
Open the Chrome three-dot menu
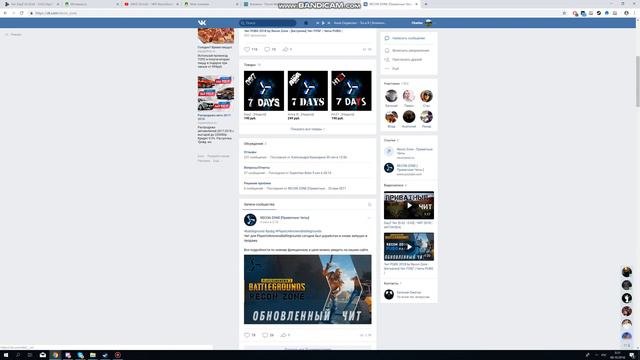coord(634,13)
